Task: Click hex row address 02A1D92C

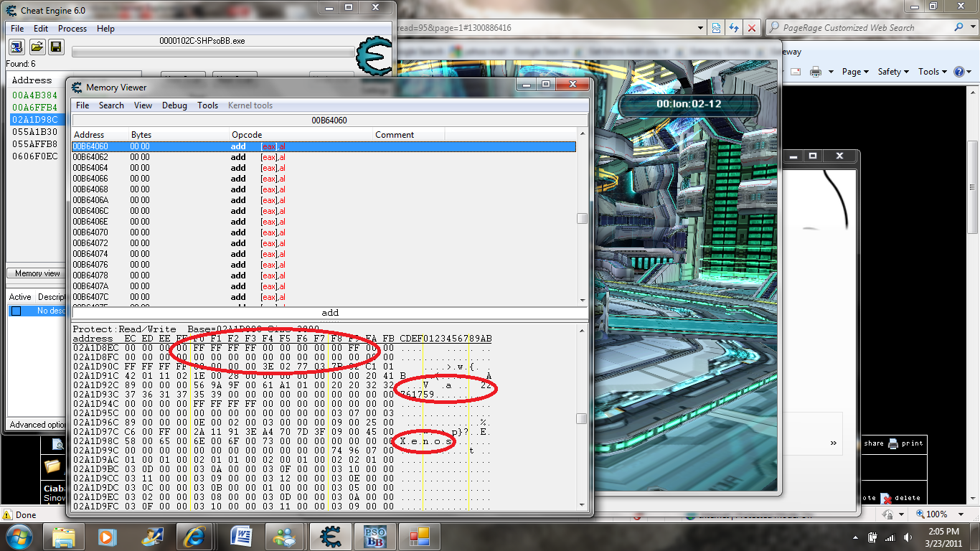Action: 96,385
